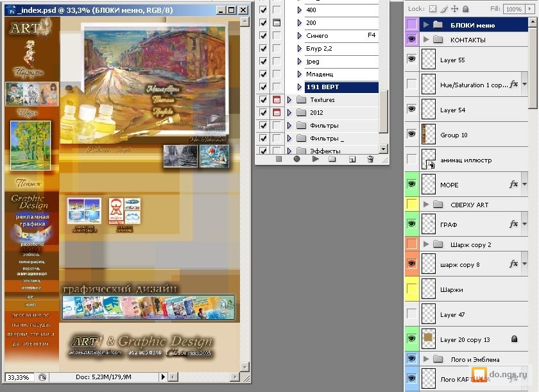Show the анимац иллюстр layer
The image size is (539, 392).
pyautogui.click(x=411, y=159)
